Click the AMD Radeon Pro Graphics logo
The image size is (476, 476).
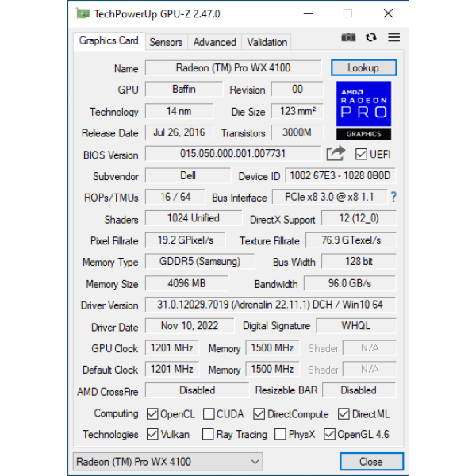363,110
